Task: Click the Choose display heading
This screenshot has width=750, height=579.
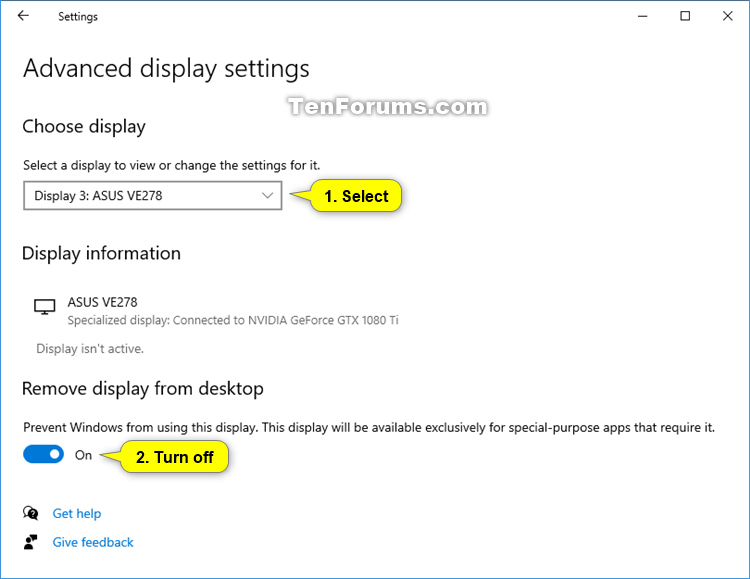Action: pos(84,127)
